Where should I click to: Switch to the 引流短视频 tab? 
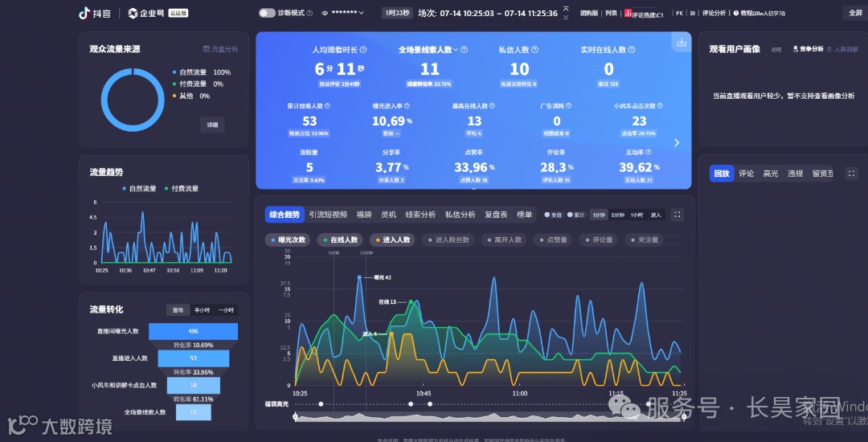[328, 215]
